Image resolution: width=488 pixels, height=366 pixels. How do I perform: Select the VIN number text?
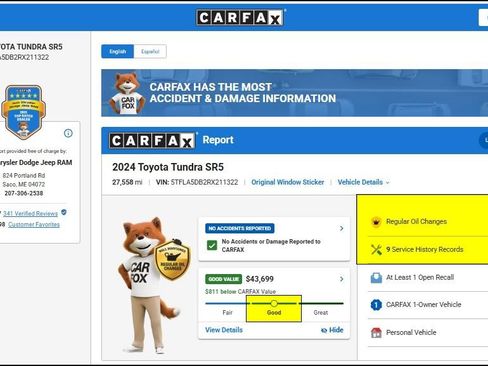[204, 182]
